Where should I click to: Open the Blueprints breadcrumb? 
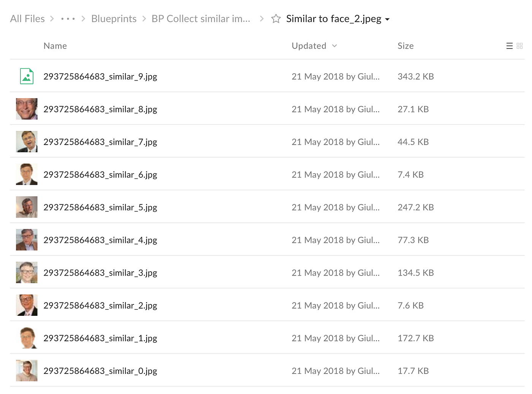114,18
